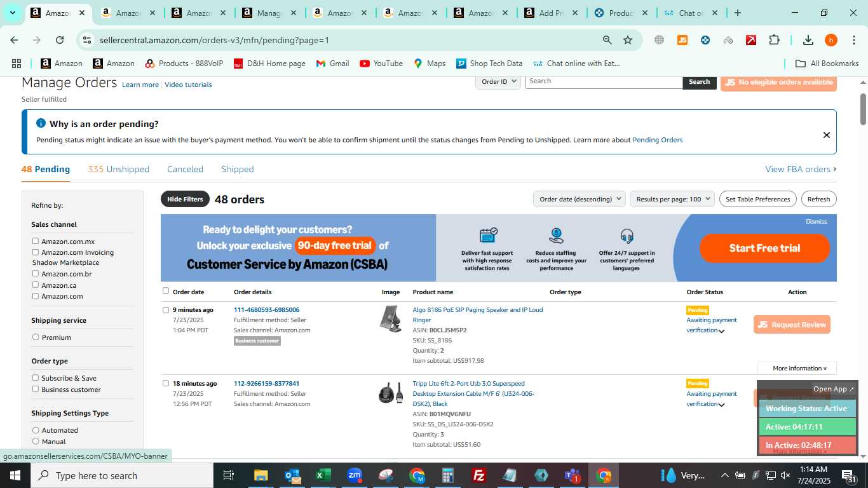Select the Pending orders tab
Viewport: 868px width, 488px height.
(x=46, y=169)
